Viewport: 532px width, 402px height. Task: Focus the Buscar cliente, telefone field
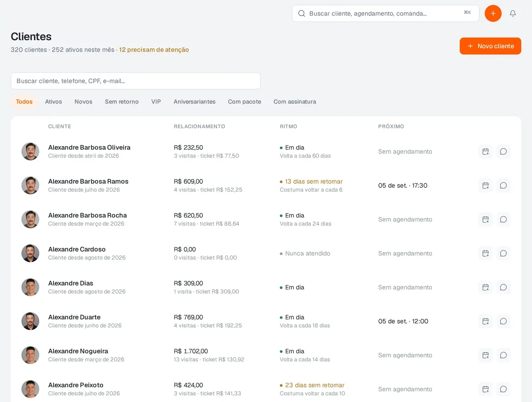136,81
